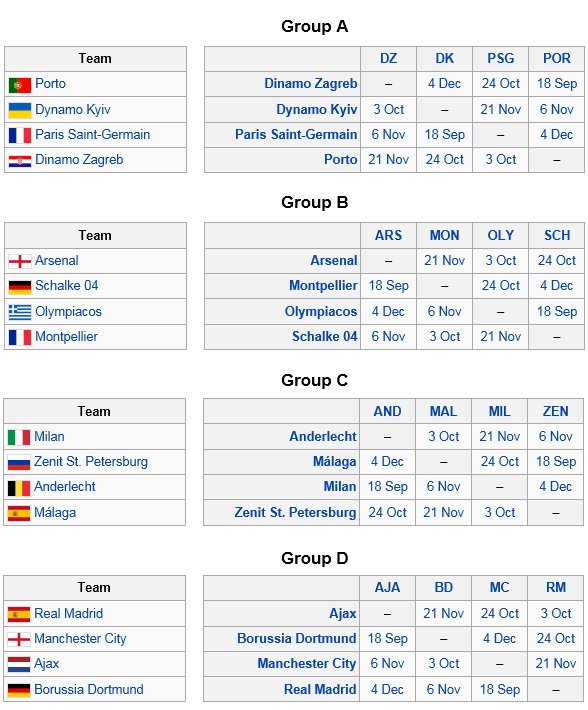Viewport: 588px width, 710px height.
Task: Open the Manchester City row header in Group D fixtures
Action: [307, 663]
